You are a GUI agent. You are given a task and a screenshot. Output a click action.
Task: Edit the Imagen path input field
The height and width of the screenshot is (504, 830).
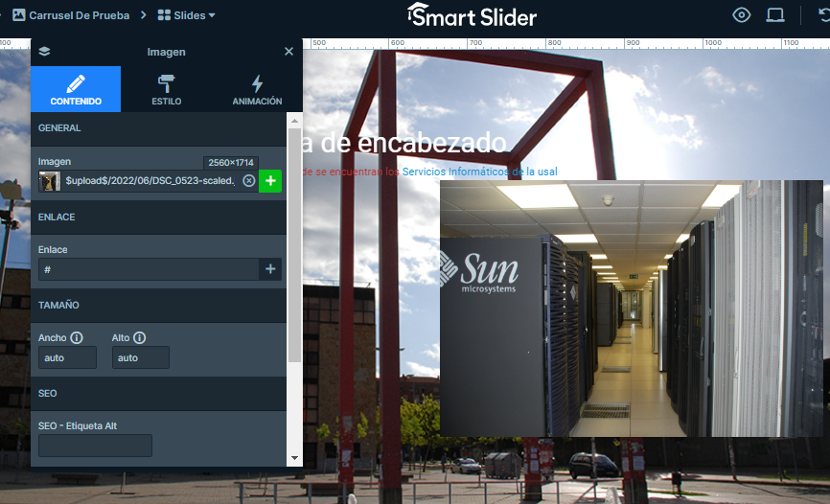coord(150,181)
